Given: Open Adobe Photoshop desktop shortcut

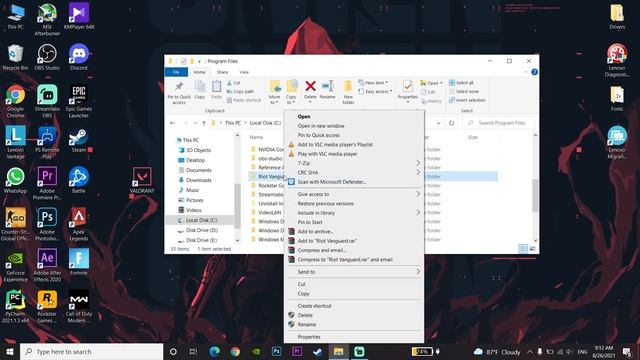Looking at the screenshot, I should coord(47,224).
